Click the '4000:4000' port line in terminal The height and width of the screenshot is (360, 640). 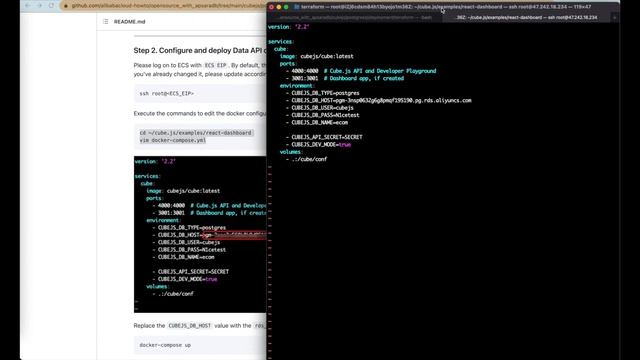point(361,71)
